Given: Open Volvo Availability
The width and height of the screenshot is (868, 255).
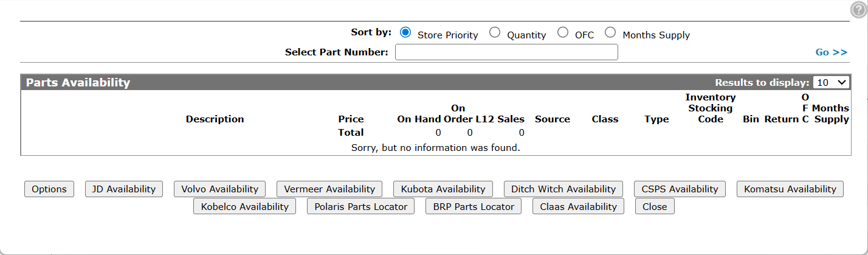Looking at the screenshot, I should (220, 189).
